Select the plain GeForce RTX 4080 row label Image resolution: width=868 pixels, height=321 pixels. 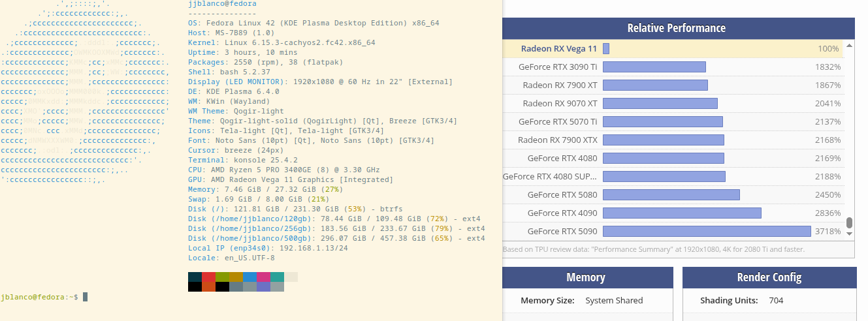point(562,158)
